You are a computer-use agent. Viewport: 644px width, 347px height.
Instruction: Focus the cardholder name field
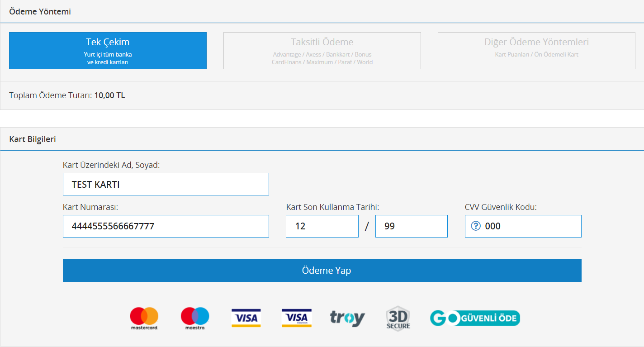click(x=166, y=184)
